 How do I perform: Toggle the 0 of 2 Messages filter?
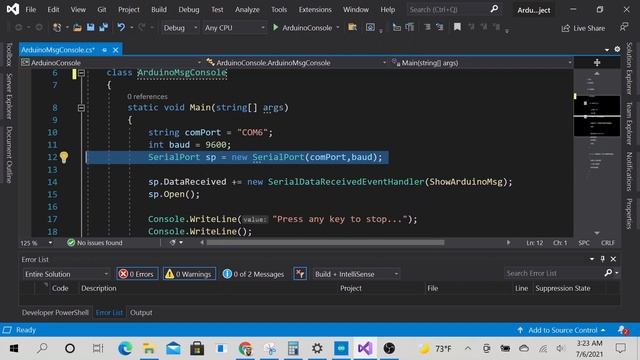click(x=253, y=274)
